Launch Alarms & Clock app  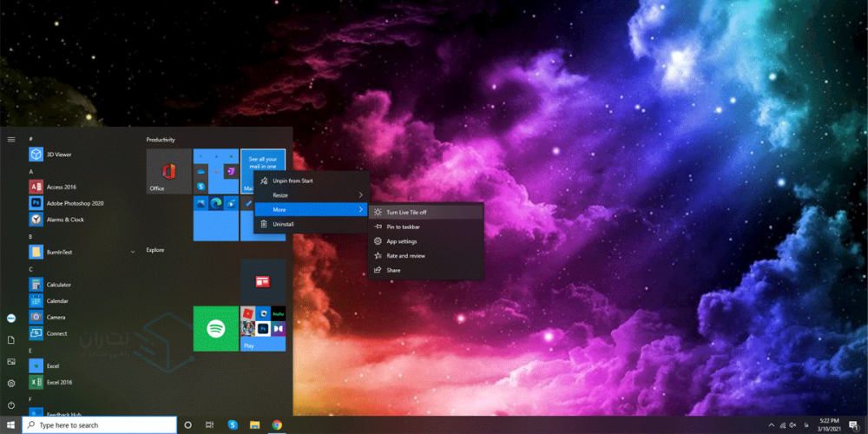pyautogui.click(x=64, y=220)
